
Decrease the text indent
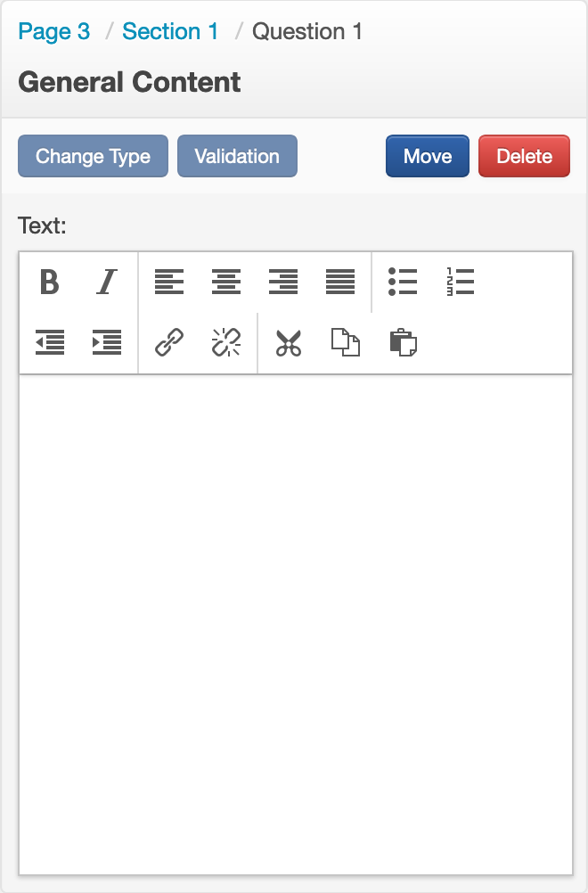point(50,342)
